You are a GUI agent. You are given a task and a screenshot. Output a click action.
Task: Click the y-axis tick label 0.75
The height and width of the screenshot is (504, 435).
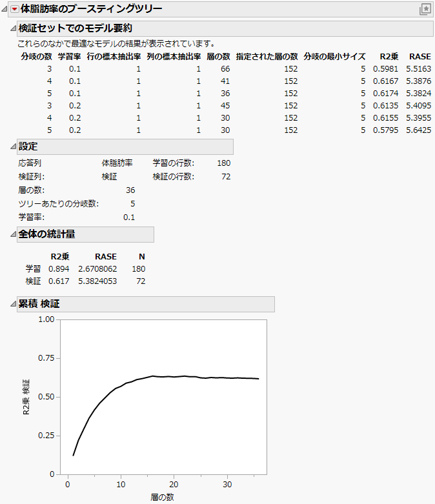(46, 358)
